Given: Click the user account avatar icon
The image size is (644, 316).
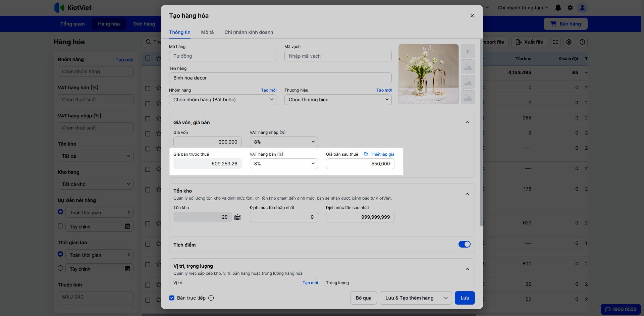Looking at the screenshot, I should pyautogui.click(x=582, y=8).
